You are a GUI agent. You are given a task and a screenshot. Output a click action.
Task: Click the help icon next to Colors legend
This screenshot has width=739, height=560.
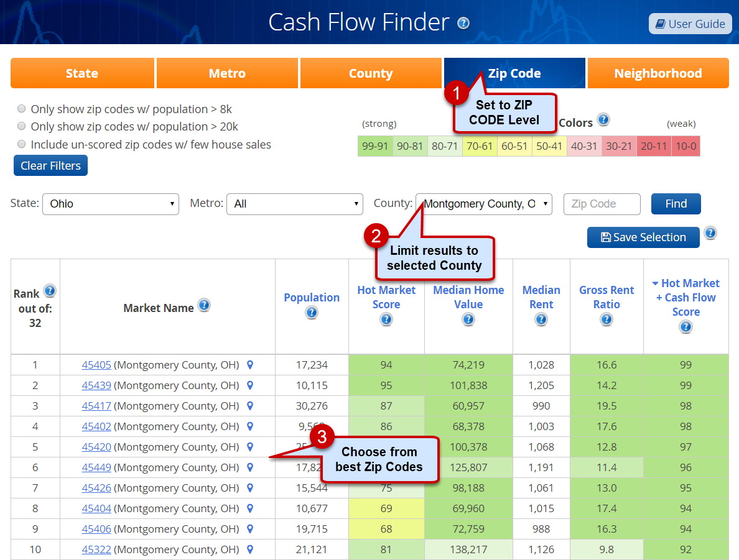603,119
